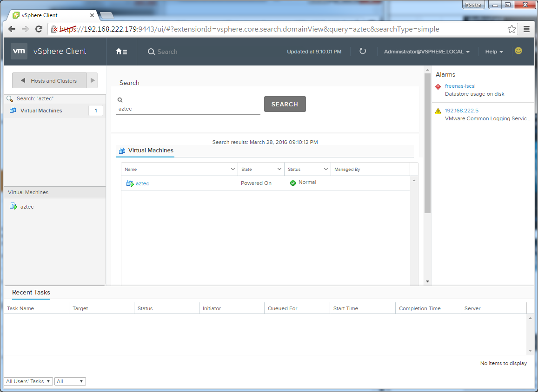This screenshot has height=392, width=538.
Task: Click browser forward arrow
Action: 25,29
